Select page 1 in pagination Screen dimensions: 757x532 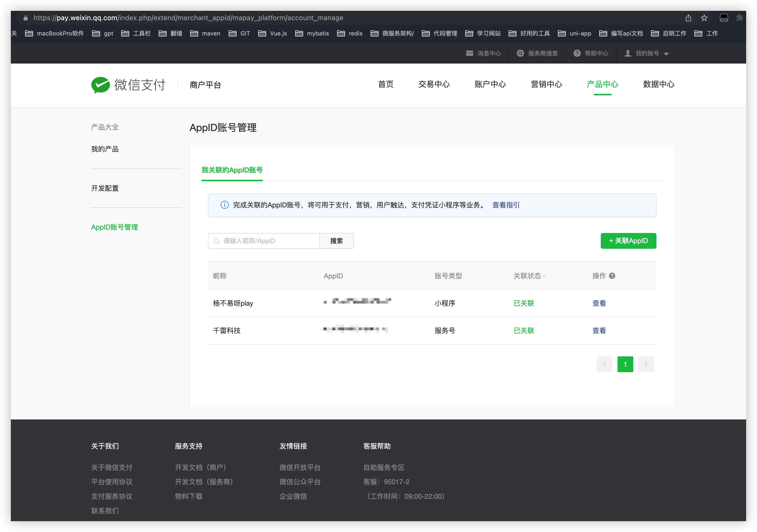click(625, 364)
